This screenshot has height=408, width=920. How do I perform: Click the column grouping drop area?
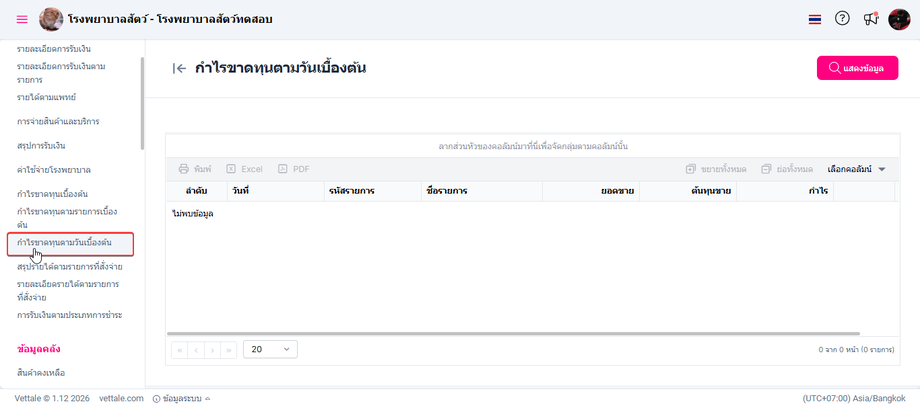[x=533, y=146]
